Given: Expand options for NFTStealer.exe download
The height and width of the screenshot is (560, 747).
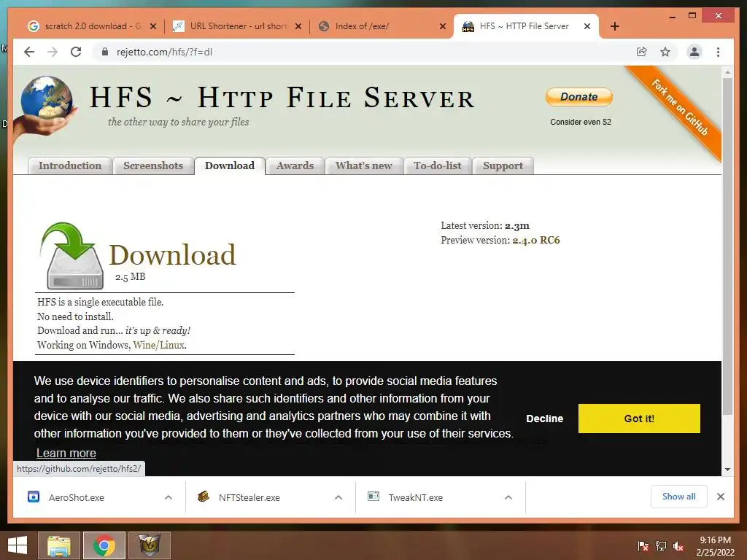Looking at the screenshot, I should pyautogui.click(x=338, y=497).
